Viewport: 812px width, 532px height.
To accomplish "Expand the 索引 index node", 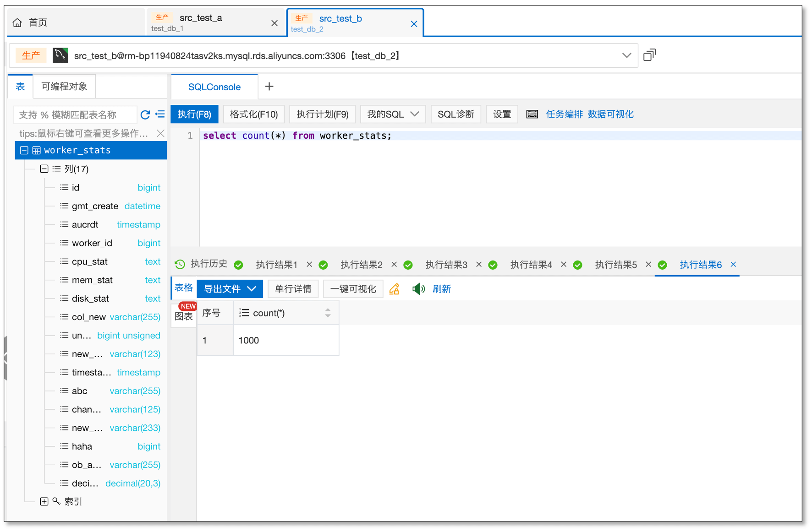I will point(44,501).
